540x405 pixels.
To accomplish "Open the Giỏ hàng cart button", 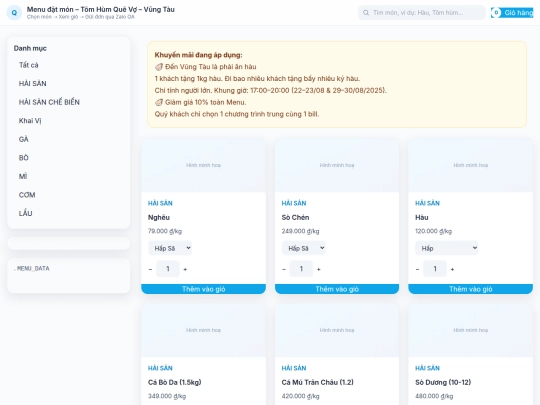I will click(x=512, y=13).
